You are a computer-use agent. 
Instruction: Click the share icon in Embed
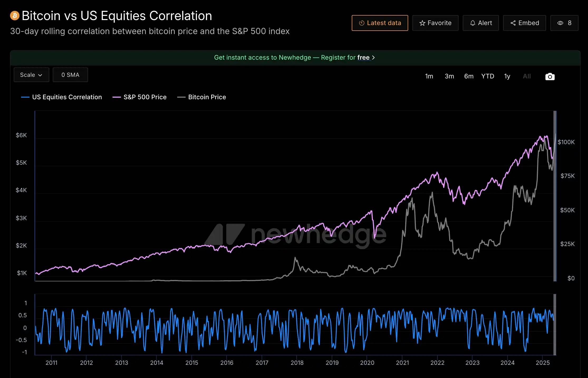point(513,23)
